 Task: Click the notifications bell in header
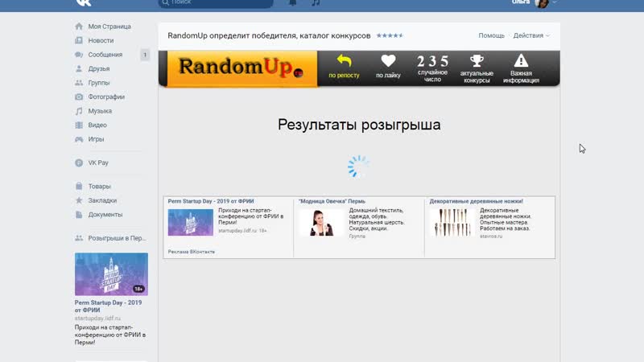click(x=292, y=2)
